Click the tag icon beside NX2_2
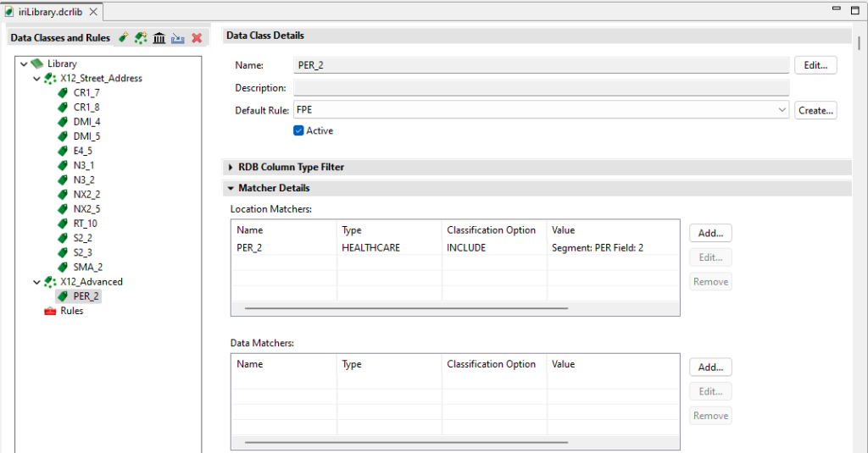Image resolution: width=868 pixels, height=453 pixels. (x=63, y=195)
